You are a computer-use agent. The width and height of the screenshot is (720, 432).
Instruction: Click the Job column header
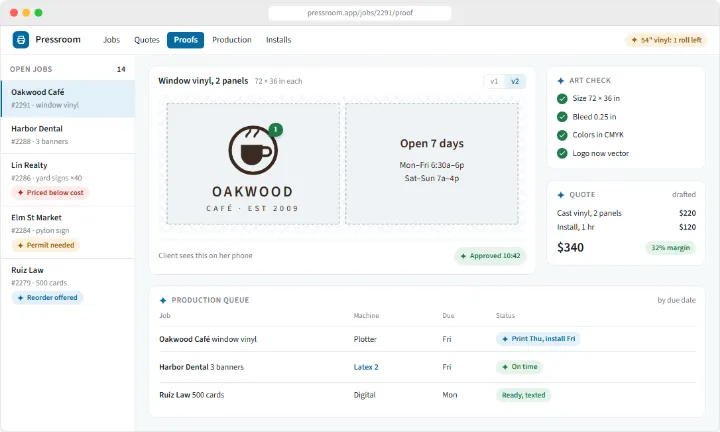tap(165, 316)
